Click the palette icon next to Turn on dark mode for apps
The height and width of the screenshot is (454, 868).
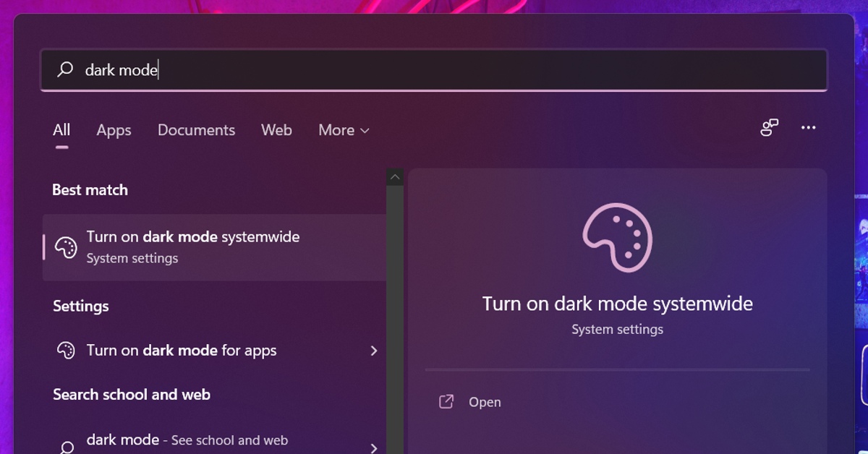click(66, 350)
